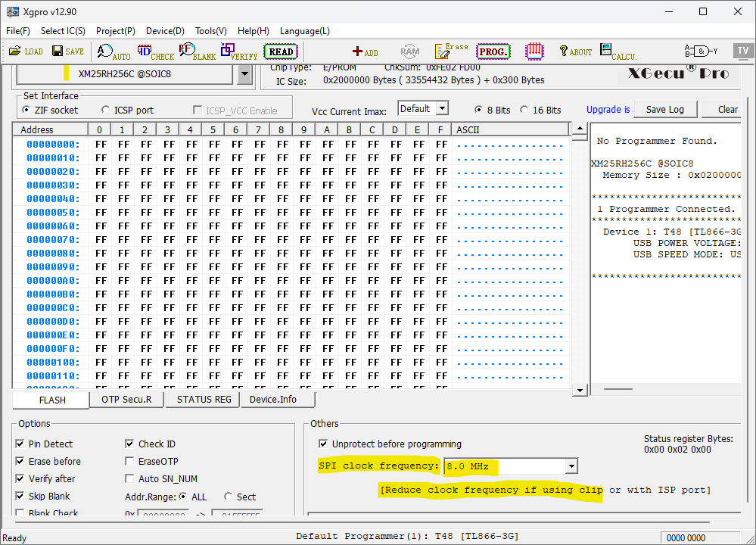The height and width of the screenshot is (545, 756).
Task: Click the Save Log button
Action: (x=664, y=110)
